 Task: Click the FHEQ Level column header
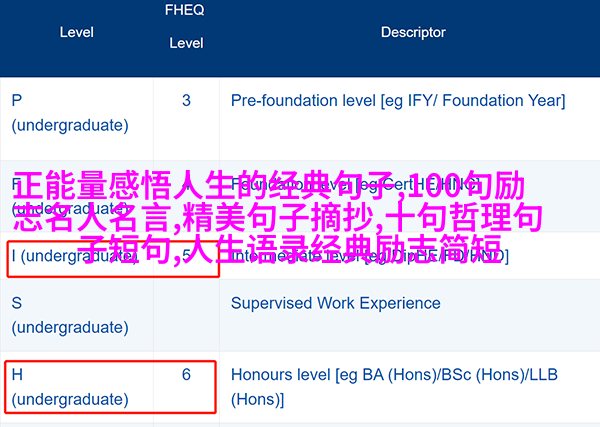(185, 26)
